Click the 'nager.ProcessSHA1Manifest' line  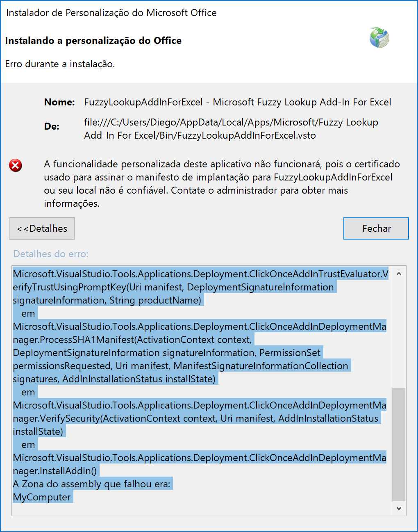132,340
